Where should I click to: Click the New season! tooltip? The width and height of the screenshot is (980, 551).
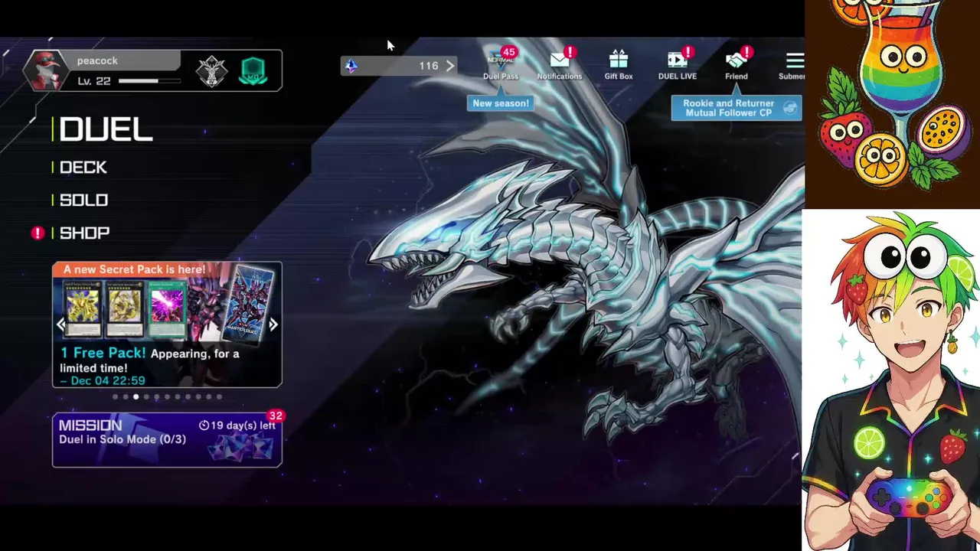click(501, 103)
